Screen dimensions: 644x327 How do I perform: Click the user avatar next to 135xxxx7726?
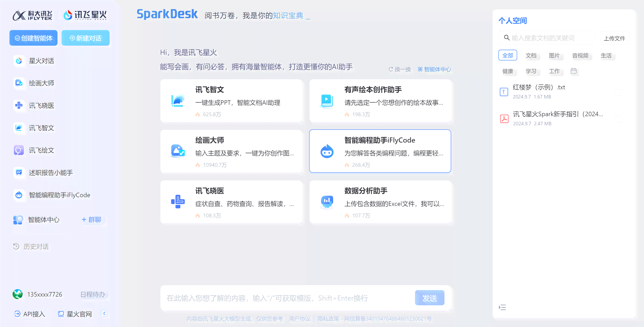17,294
